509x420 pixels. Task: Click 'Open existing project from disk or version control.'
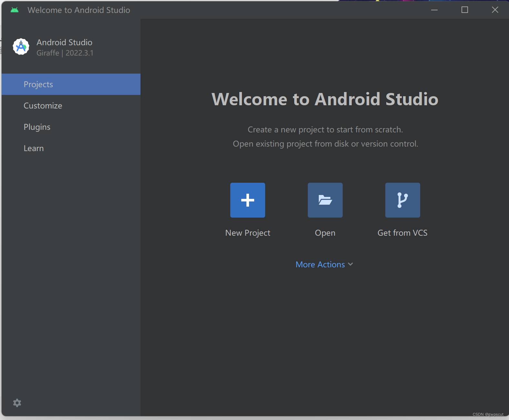click(326, 144)
